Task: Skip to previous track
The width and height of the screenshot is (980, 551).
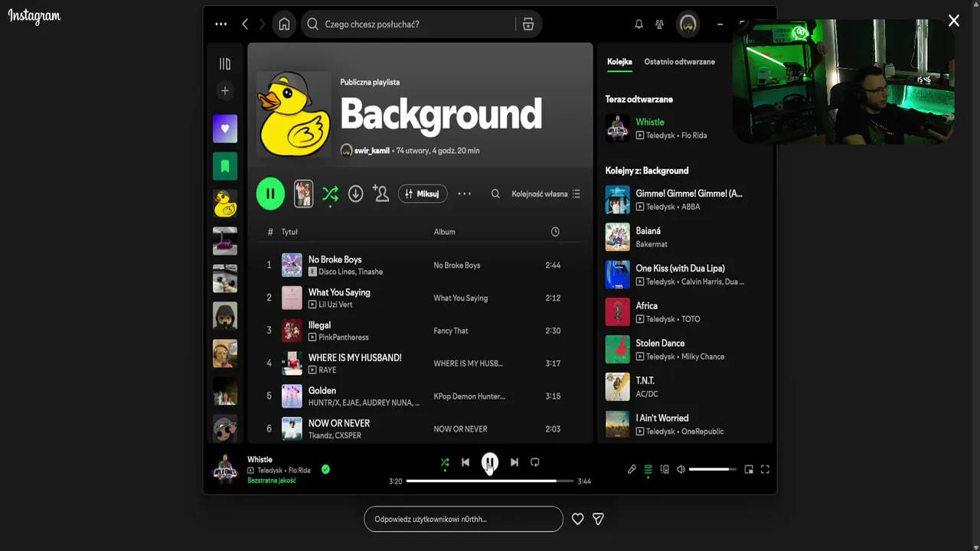Action: (x=465, y=462)
